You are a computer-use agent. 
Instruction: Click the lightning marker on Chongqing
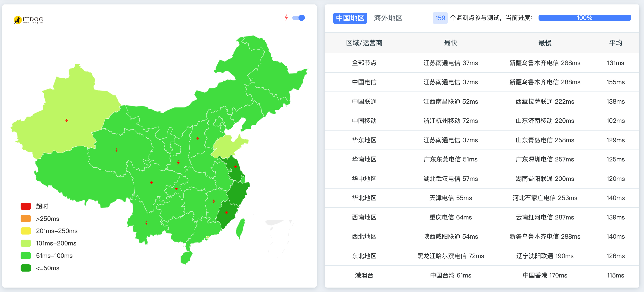click(x=176, y=189)
